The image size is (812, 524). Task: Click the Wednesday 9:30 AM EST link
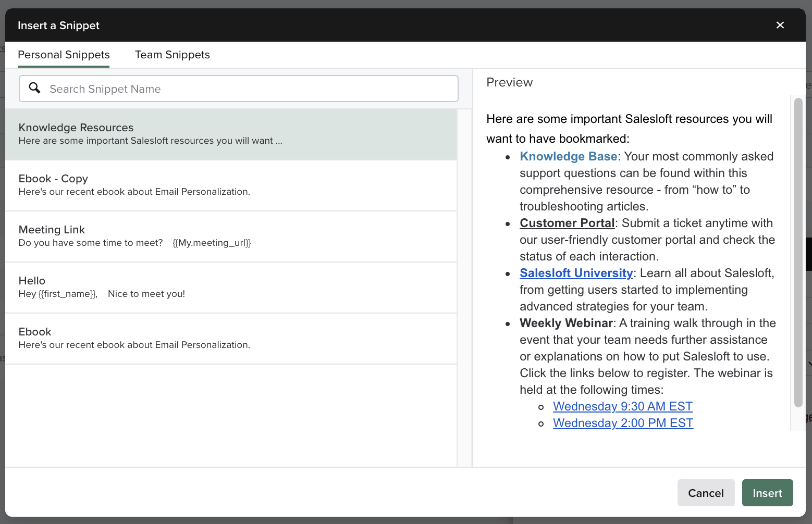click(622, 407)
